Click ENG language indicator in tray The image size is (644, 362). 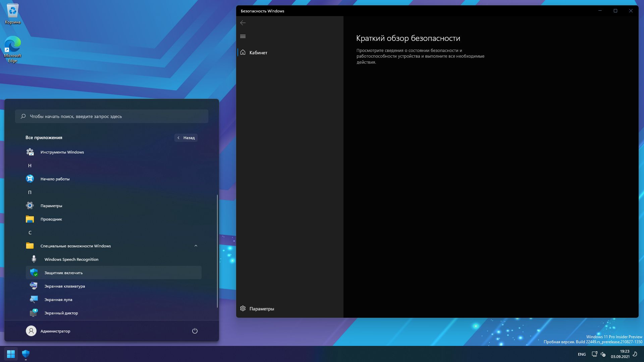pos(582,354)
